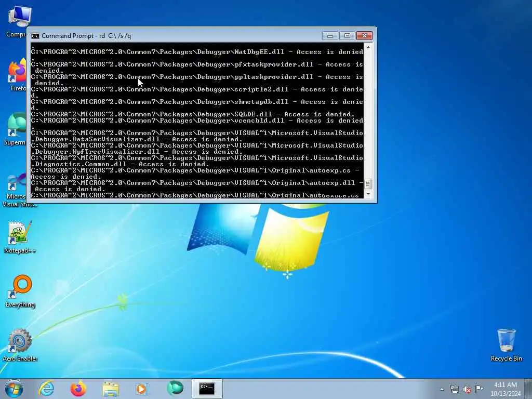Open the Notepad++ desktop shortcut

pos(20,237)
